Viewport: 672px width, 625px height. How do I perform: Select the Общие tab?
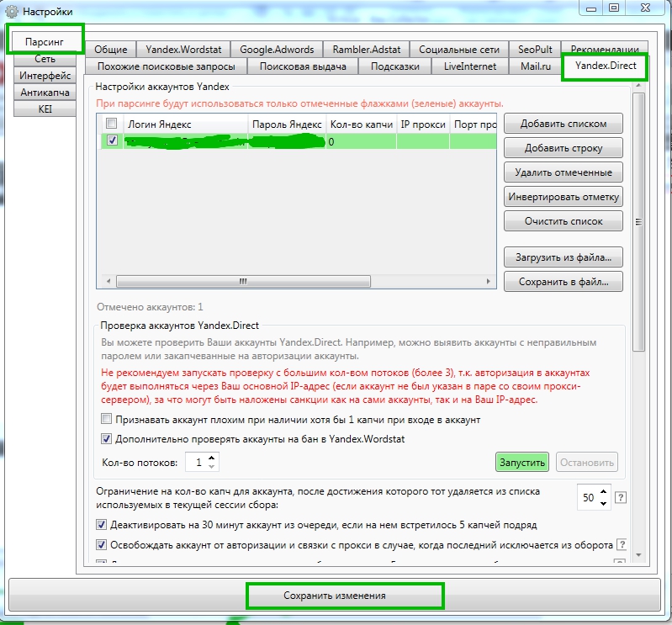tap(110, 50)
